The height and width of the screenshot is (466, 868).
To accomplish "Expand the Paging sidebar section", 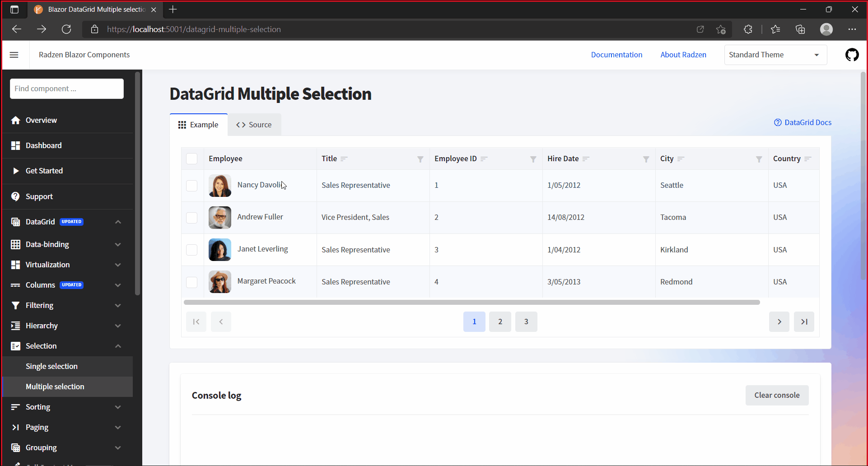I will point(118,427).
